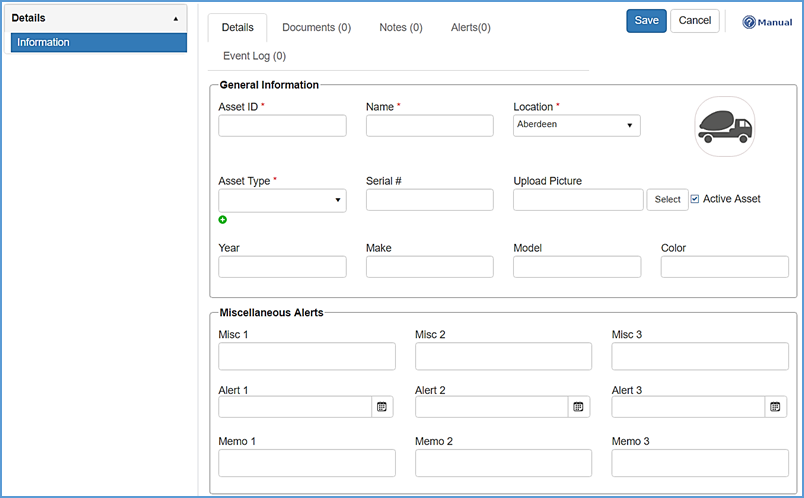Focus the Serial # input field
Image resolution: width=804 pixels, height=498 pixels.
pyautogui.click(x=429, y=200)
